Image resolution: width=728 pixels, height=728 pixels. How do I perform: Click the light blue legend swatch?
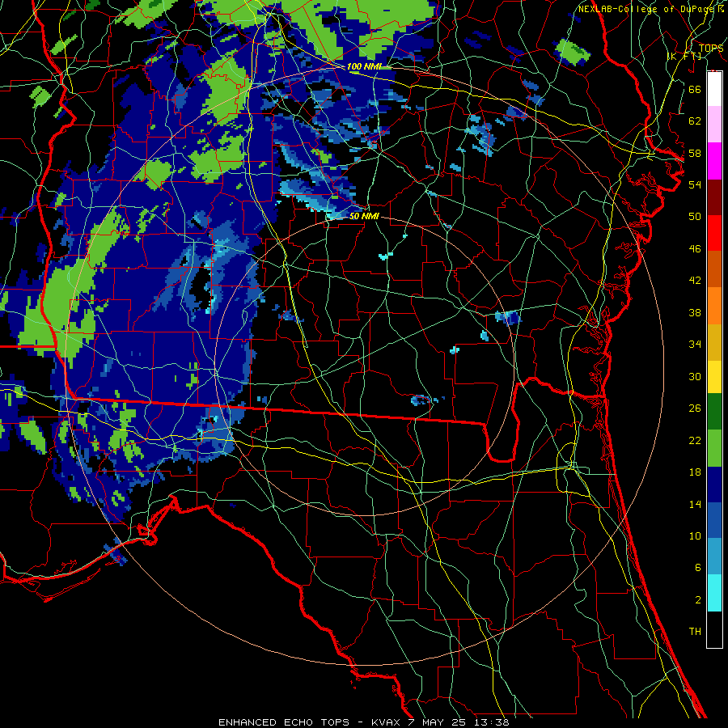tap(714, 557)
